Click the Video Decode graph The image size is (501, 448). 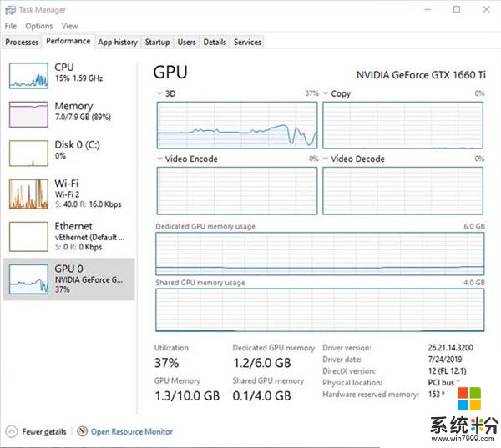click(x=403, y=191)
